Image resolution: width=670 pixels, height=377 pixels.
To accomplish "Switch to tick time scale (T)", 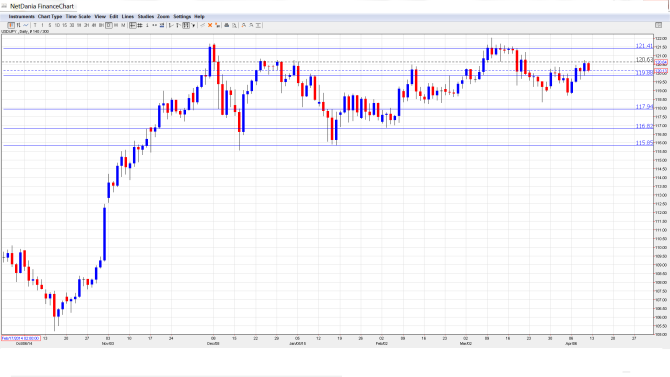I will (x=35, y=25).
